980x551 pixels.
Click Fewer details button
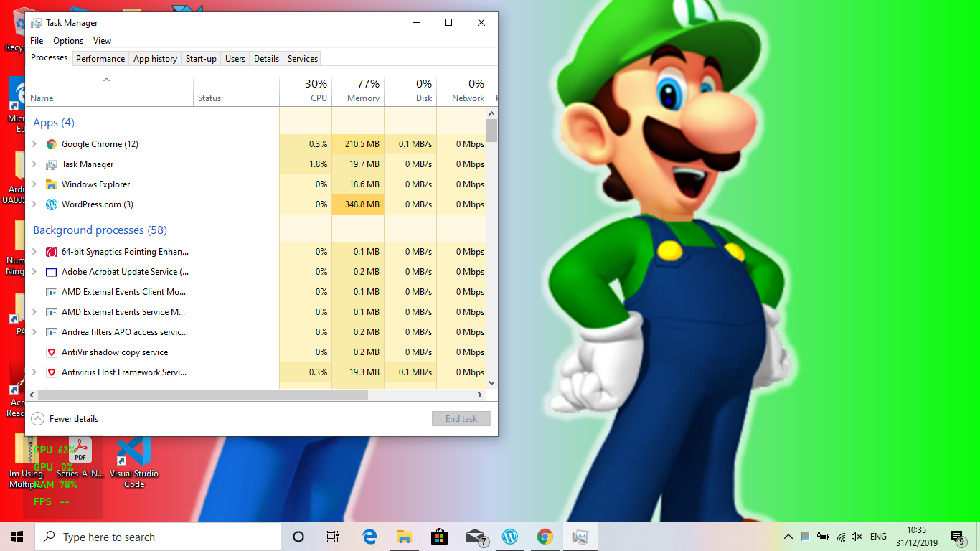(x=65, y=419)
